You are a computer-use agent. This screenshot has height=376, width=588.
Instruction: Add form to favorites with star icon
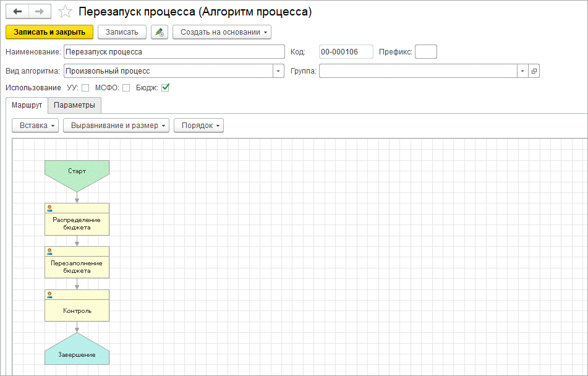pos(64,12)
